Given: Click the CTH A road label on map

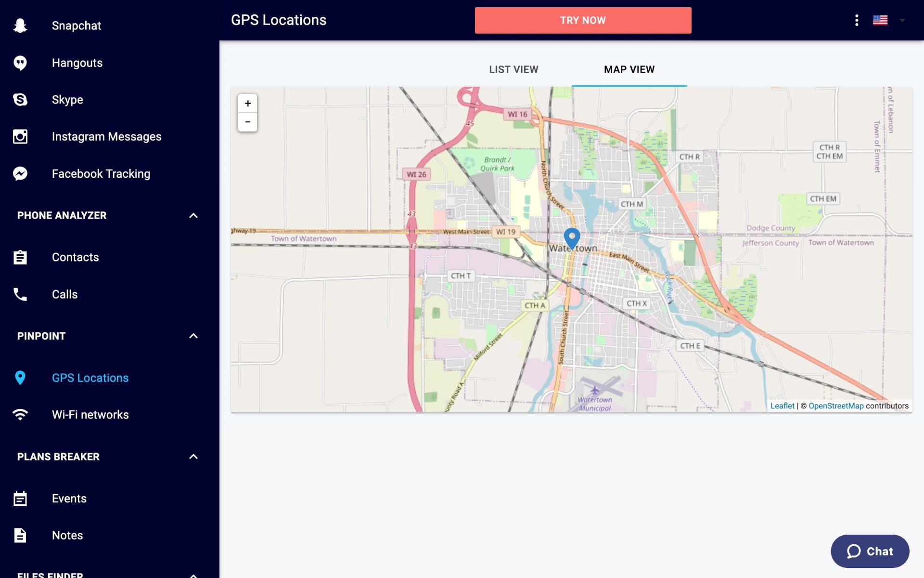Looking at the screenshot, I should pyautogui.click(x=535, y=305).
